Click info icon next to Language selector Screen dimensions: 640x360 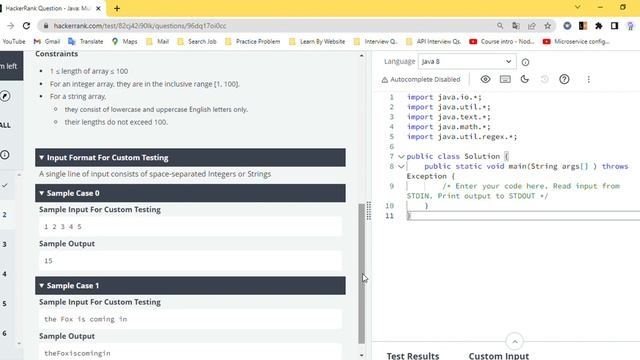(x=525, y=62)
